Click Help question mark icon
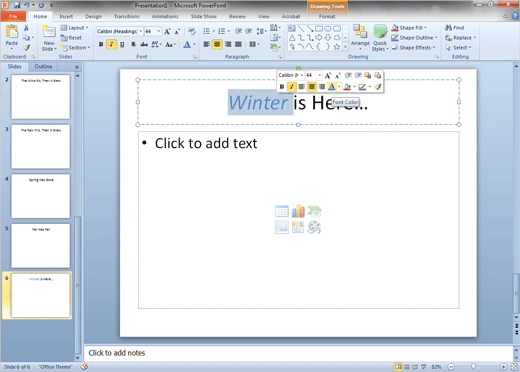 (515, 16)
